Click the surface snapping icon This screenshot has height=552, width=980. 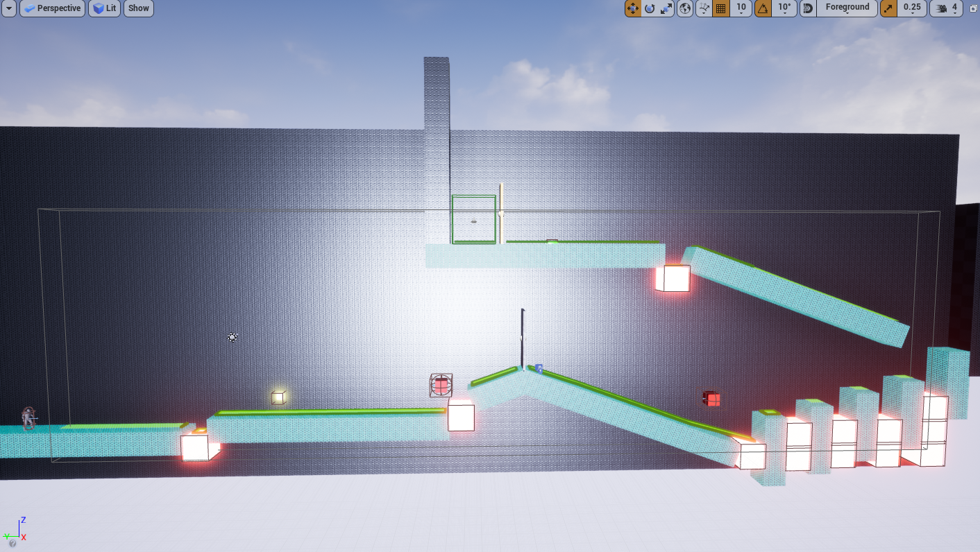coord(704,8)
